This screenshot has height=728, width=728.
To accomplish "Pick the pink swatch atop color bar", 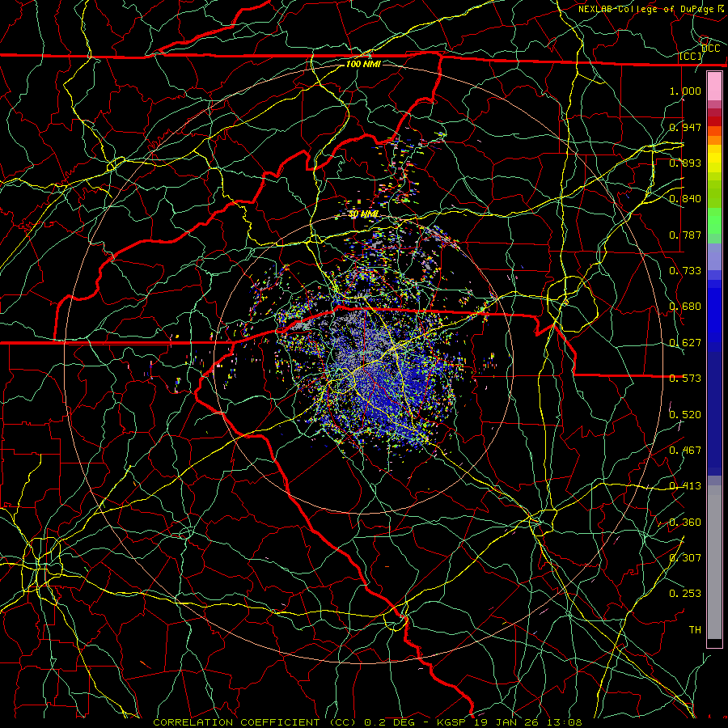I will (714, 86).
